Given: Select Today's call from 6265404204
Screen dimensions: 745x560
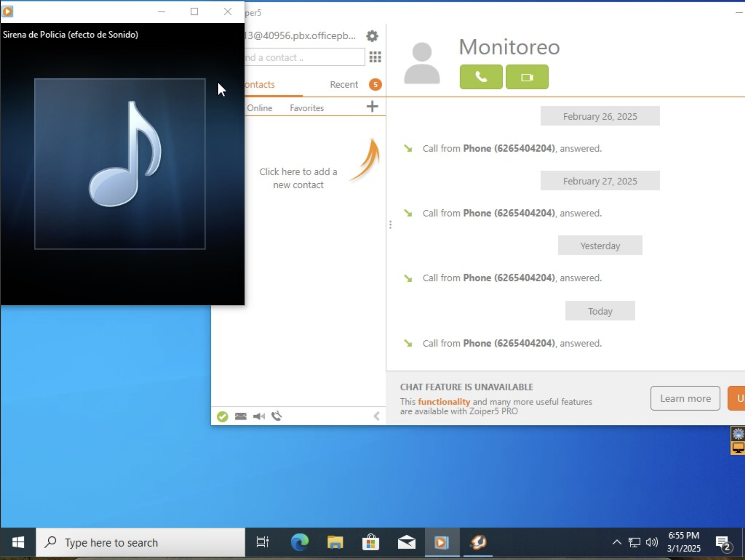Looking at the screenshot, I should 512,343.
